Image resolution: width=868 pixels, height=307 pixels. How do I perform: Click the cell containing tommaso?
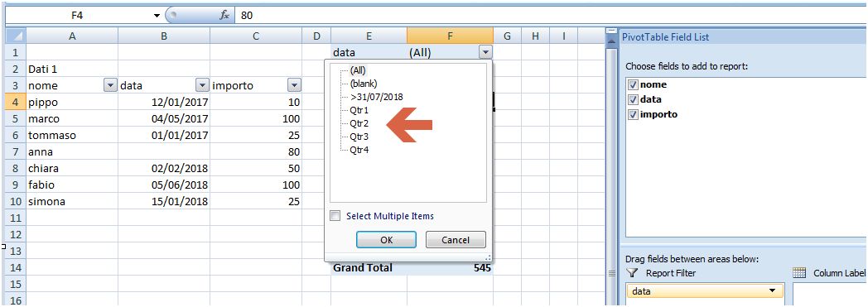click(72, 136)
